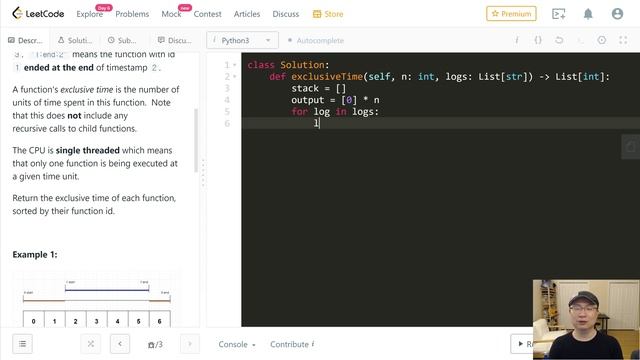This screenshot has height=360, width=640.
Task: Open the Explore menu item
Action: [x=89, y=14]
